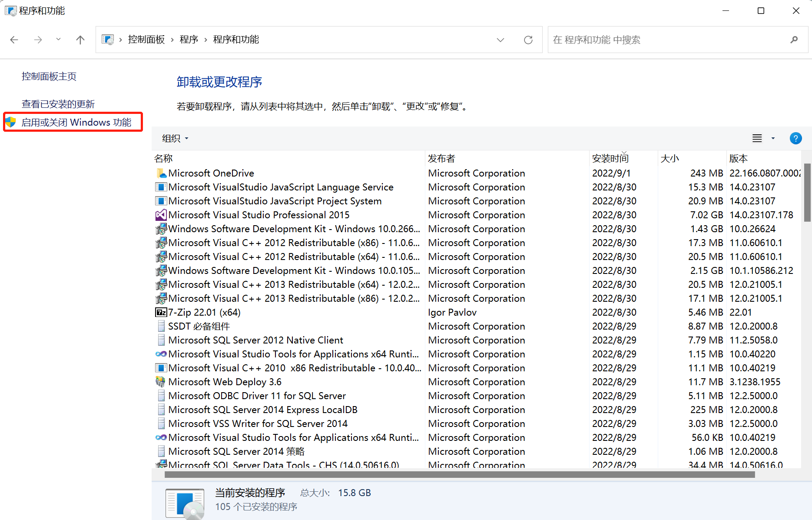
Task: Select VisualStudio JavaScript Language Service icon
Action: pos(161,187)
